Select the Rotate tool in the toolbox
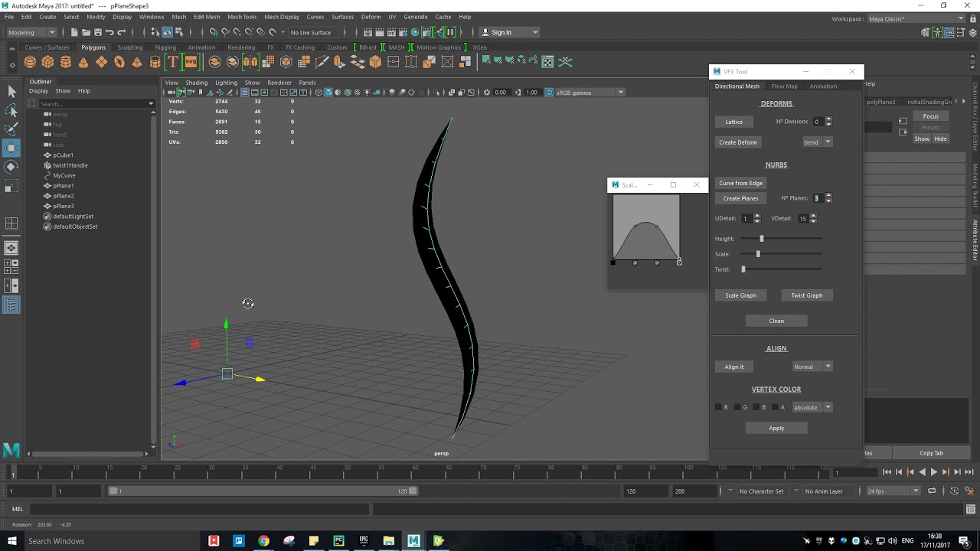The image size is (980, 551). (11, 166)
